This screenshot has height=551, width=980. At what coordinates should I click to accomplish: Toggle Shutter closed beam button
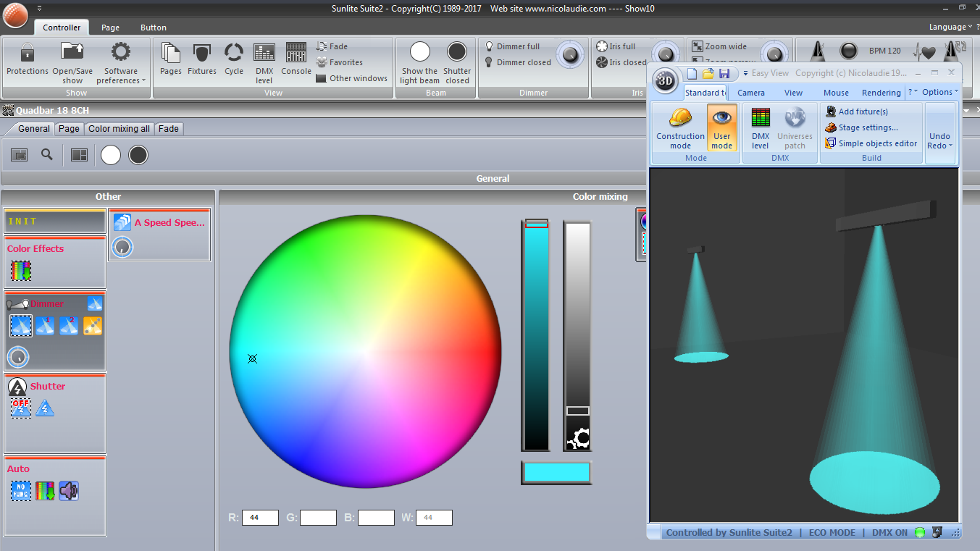tap(457, 54)
